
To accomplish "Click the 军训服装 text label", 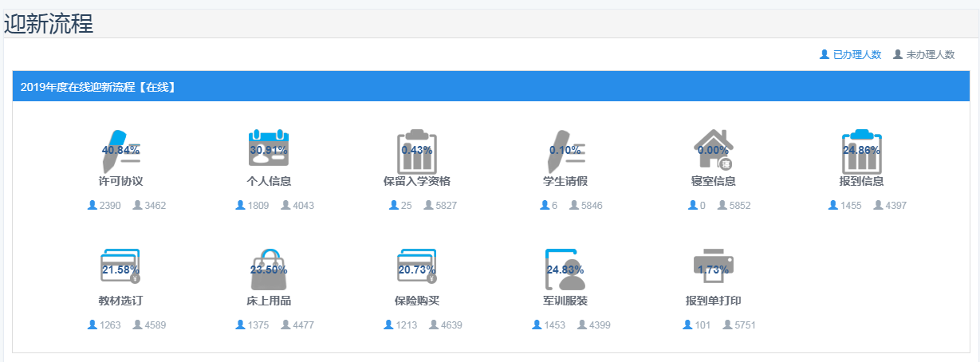I will click(x=565, y=301).
